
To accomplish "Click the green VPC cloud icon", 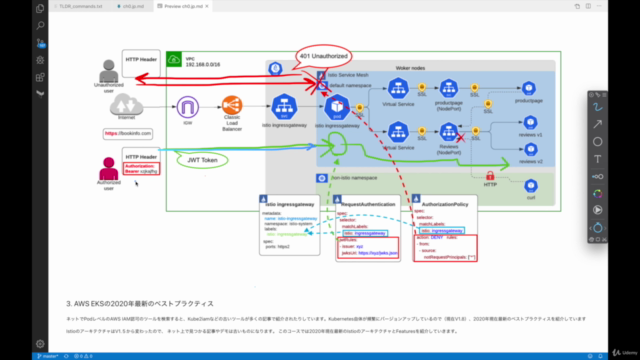I will [x=174, y=60].
